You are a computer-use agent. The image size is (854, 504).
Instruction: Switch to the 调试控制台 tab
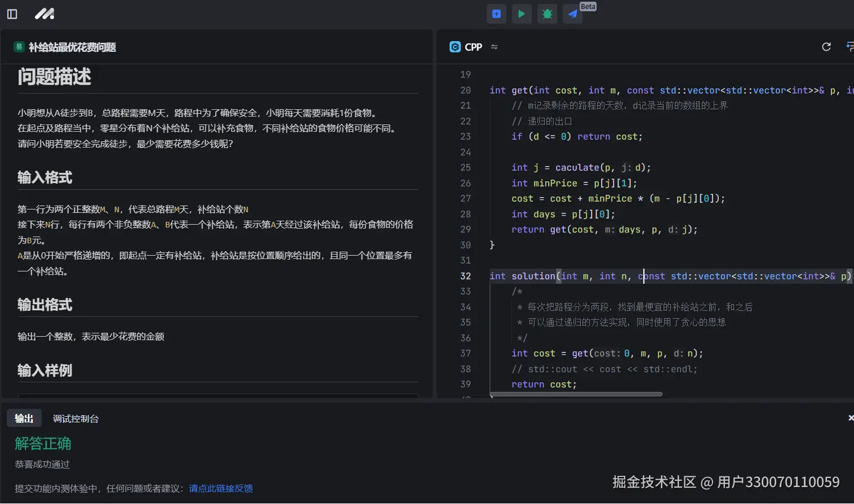(x=75, y=418)
